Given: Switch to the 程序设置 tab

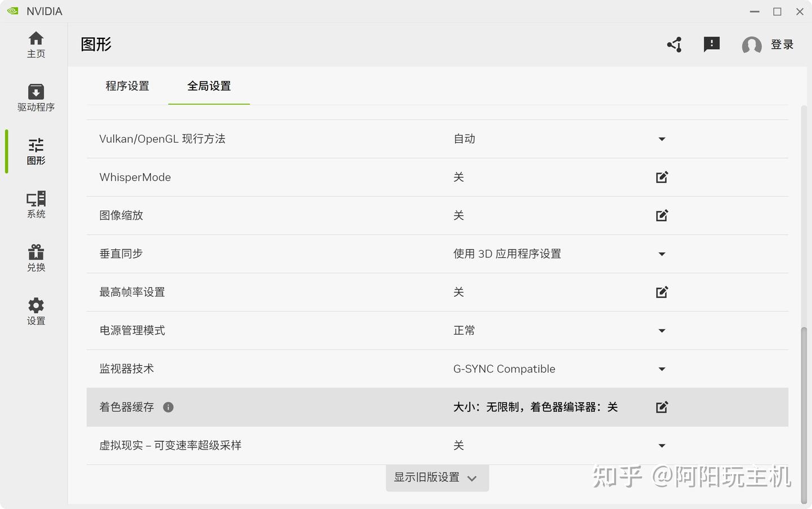Looking at the screenshot, I should pyautogui.click(x=127, y=86).
